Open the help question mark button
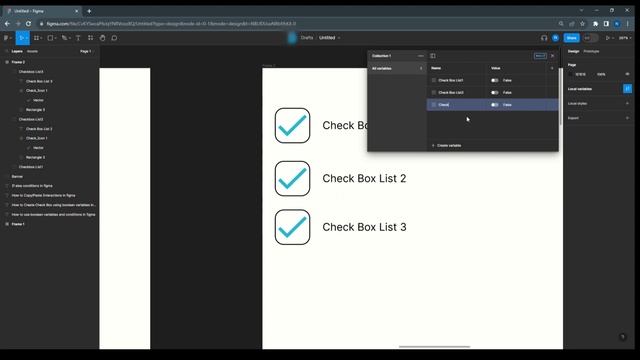Image resolution: width=640 pixels, height=360 pixels. click(x=622, y=337)
